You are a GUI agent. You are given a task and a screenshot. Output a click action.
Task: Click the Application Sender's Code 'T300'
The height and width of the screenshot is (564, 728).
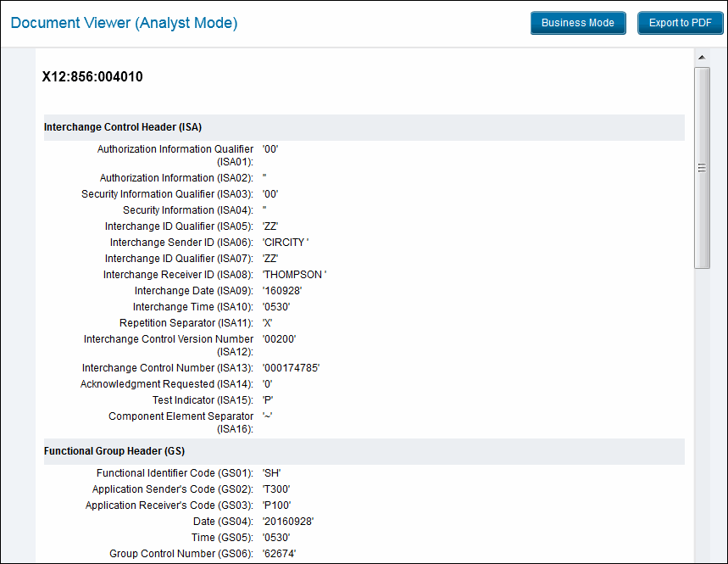[277, 489]
